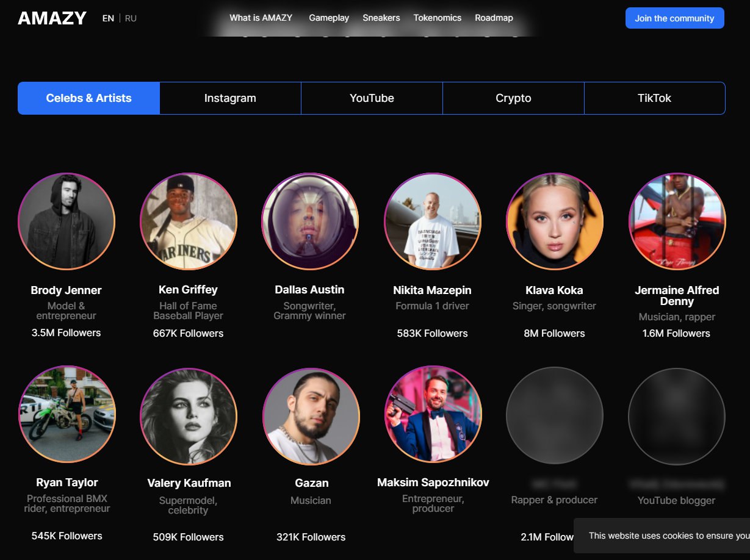Click the Formula 1 driver description
750x560 pixels.
tap(432, 306)
